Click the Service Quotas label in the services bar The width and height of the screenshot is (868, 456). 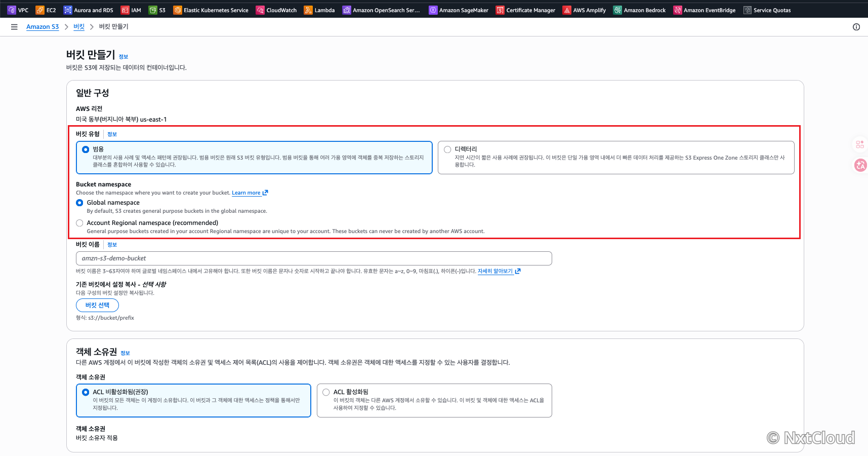point(772,10)
